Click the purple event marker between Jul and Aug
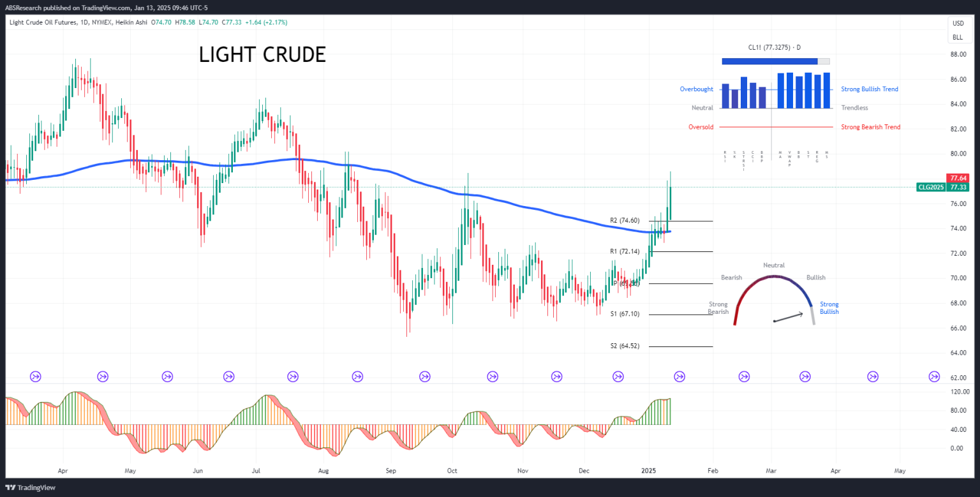This screenshot has height=497, width=980. coord(293,377)
